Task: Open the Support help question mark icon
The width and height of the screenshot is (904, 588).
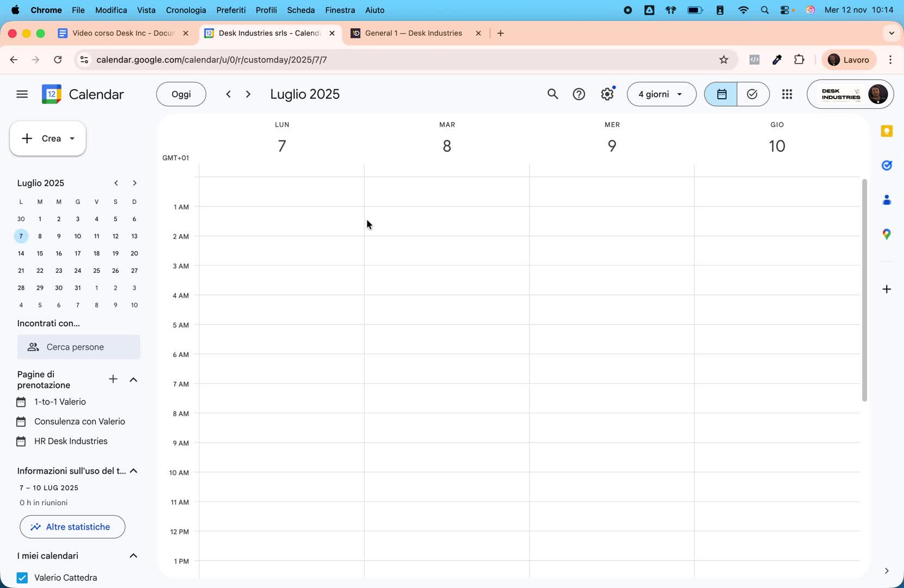Action: (x=579, y=94)
